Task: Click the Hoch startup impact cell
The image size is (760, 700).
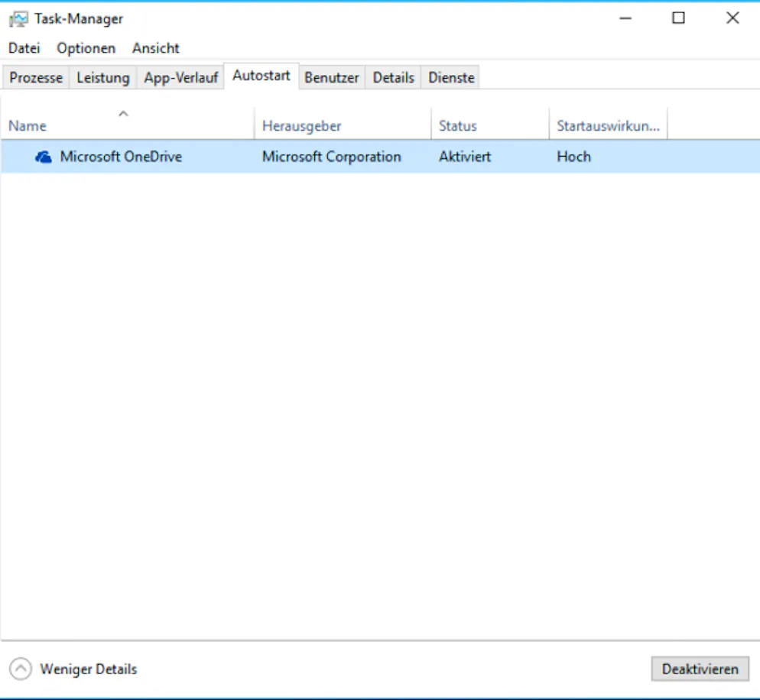Action: (574, 157)
